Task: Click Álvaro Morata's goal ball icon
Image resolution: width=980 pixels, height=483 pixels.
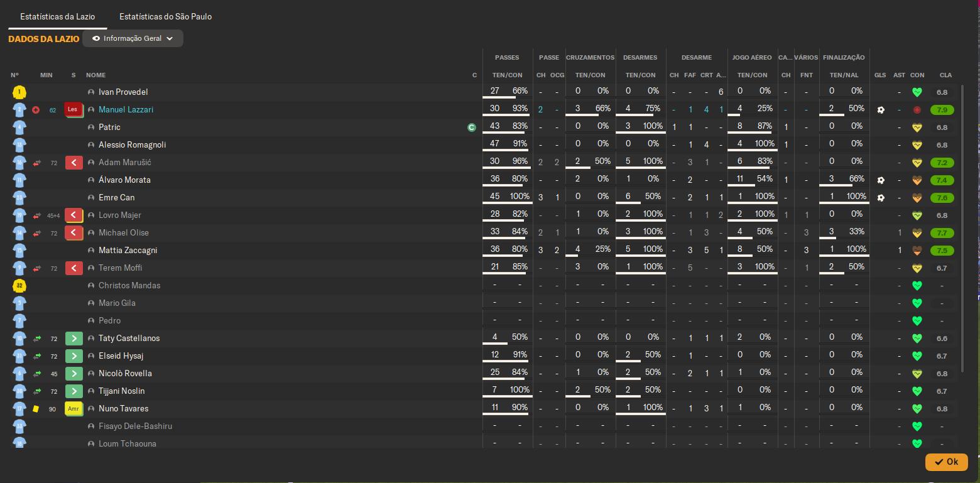Action: point(881,180)
